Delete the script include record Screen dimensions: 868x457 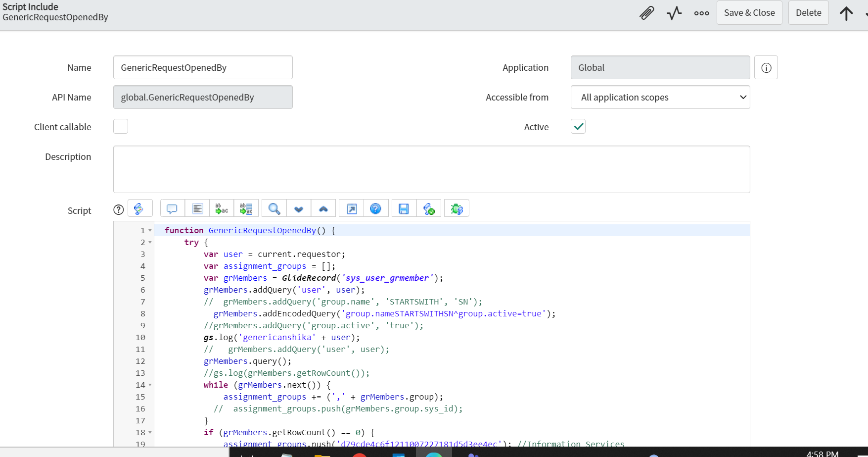[808, 12]
